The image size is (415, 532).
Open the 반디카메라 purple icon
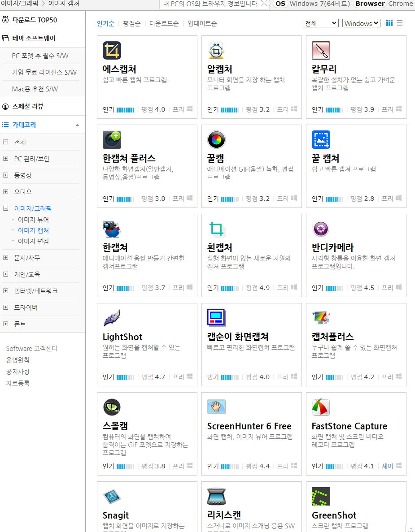[321, 229]
